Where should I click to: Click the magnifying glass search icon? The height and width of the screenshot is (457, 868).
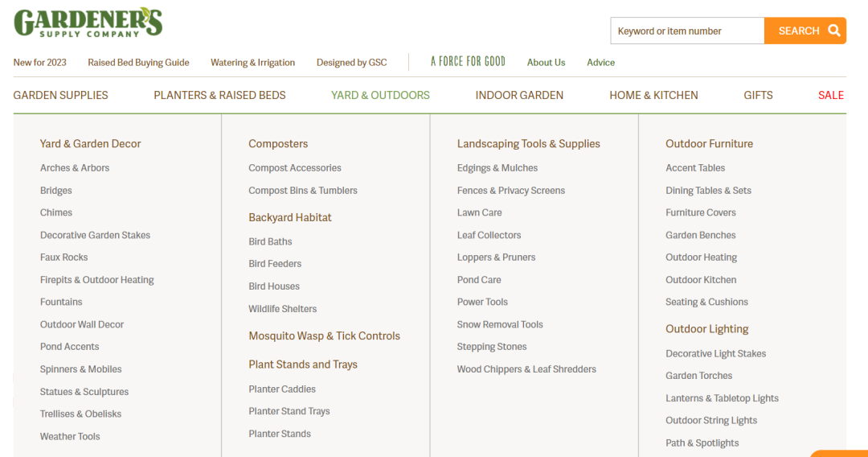click(833, 31)
